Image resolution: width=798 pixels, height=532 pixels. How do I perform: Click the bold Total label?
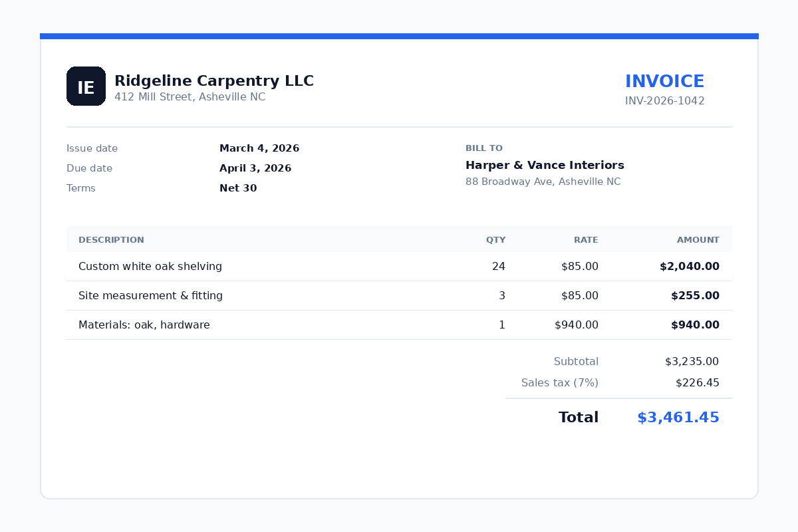pyautogui.click(x=579, y=418)
